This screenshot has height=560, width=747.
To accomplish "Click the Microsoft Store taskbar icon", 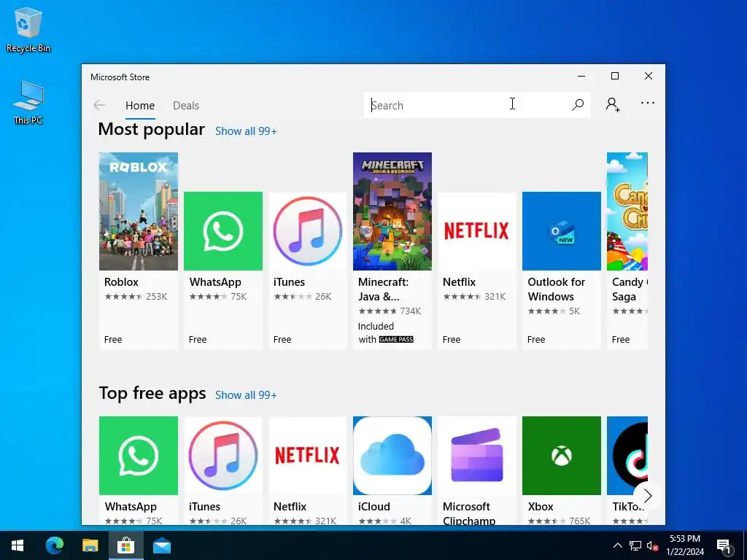I will tap(125, 545).
